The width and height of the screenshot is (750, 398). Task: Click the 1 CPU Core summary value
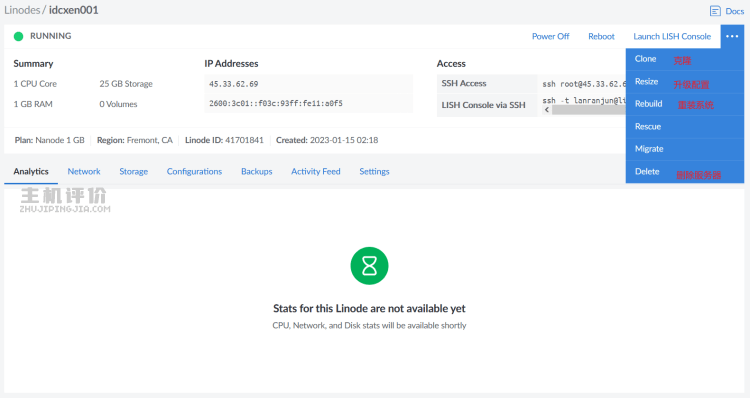(35, 84)
